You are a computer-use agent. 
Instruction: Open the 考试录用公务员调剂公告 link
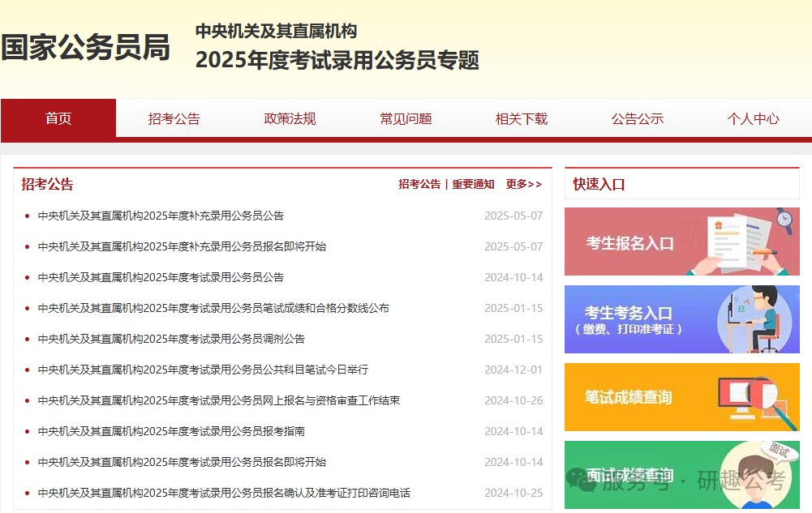point(171,339)
